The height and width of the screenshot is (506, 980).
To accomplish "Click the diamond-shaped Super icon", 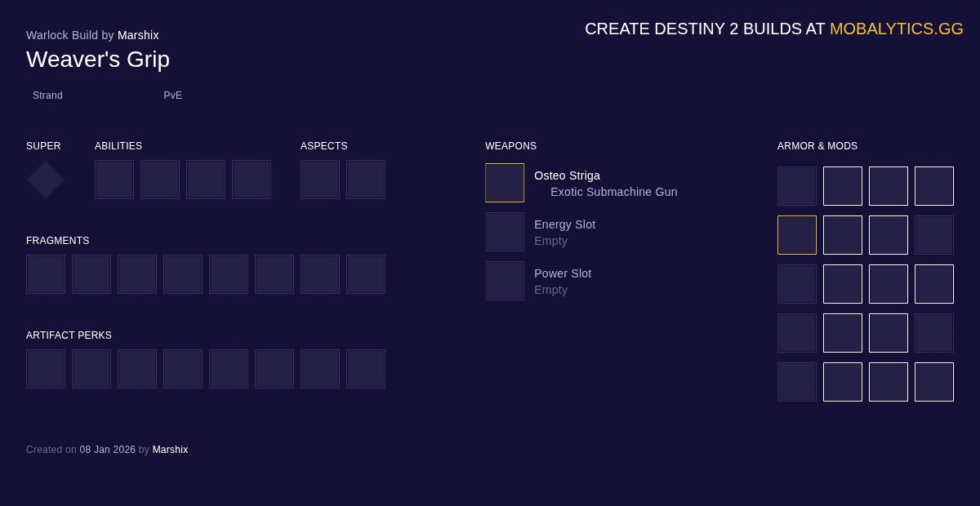I will 46,180.
